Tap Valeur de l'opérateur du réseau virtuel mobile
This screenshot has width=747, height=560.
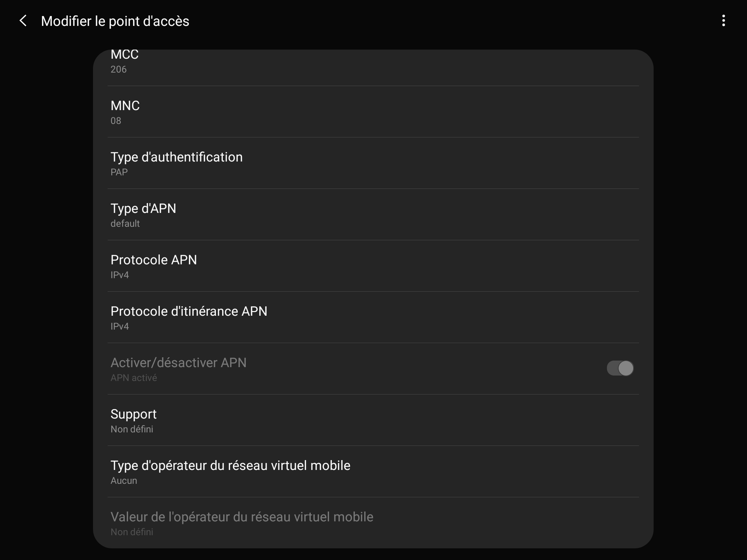tap(373, 523)
